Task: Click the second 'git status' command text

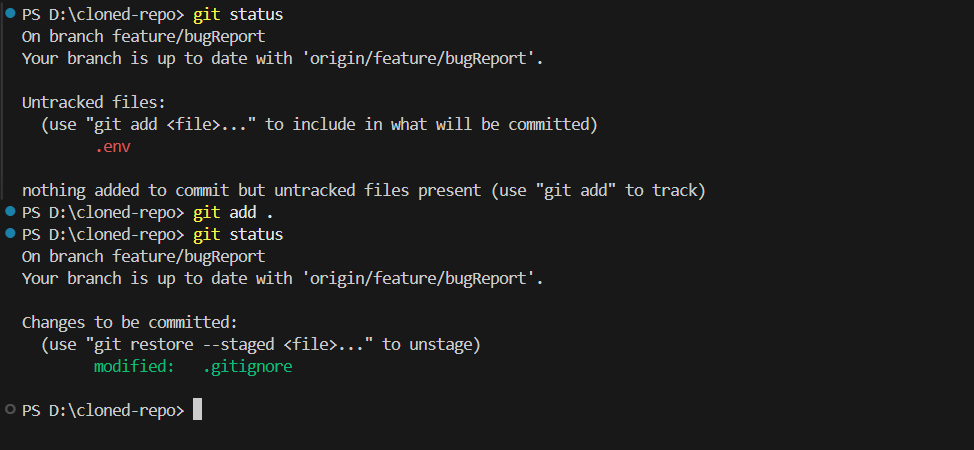Action: point(239,234)
